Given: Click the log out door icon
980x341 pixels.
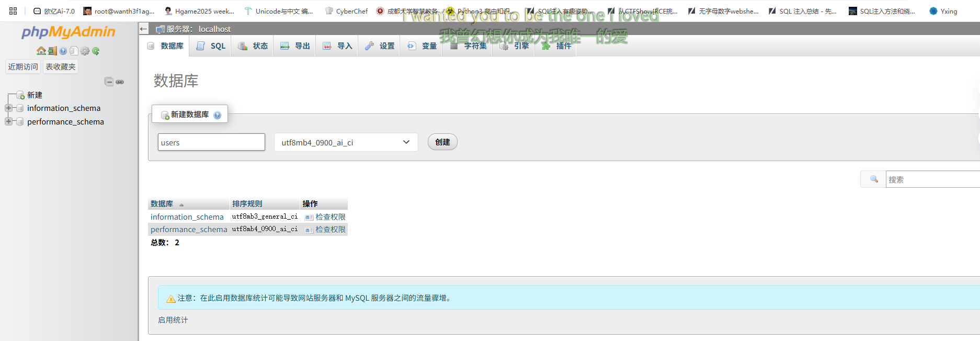Looking at the screenshot, I should pos(52,51).
